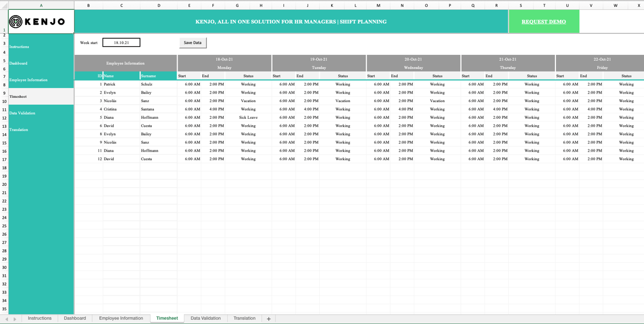Image resolution: width=644 pixels, height=324 pixels.
Task: Open the Data Validation sheet tab
Action: coord(206,318)
